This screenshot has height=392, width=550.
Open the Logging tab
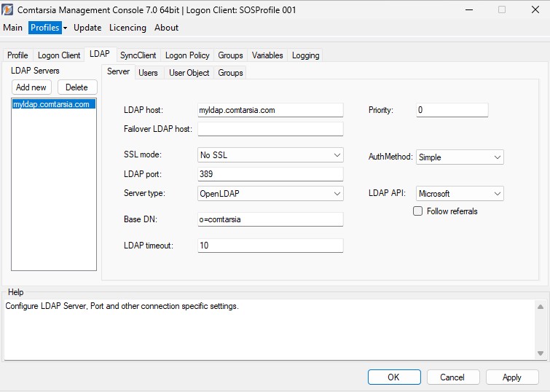pyautogui.click(x=305, y=55)
